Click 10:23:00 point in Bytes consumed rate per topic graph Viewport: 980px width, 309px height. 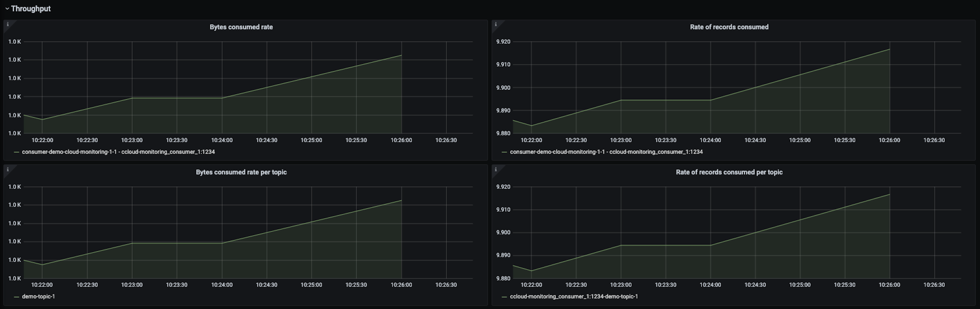pyautogui.click(x=132, y=243)
